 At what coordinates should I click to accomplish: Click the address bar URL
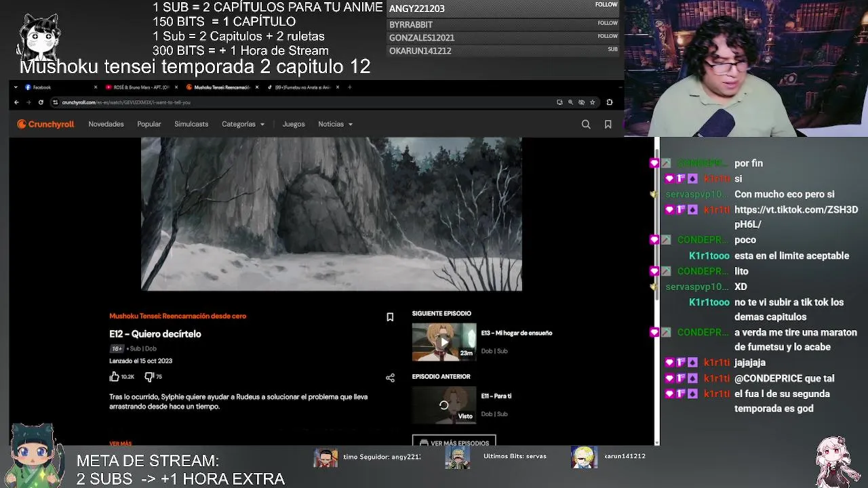tap(126, 102)
